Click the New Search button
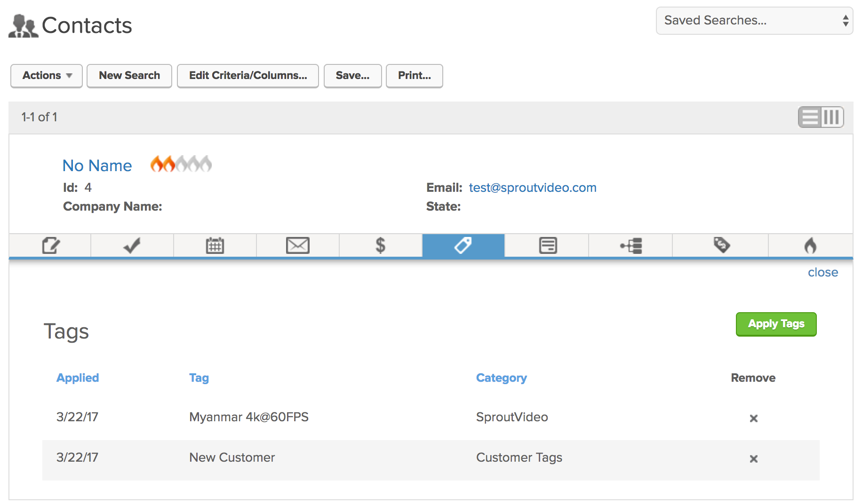862x504 pixels. coord(129,76)
